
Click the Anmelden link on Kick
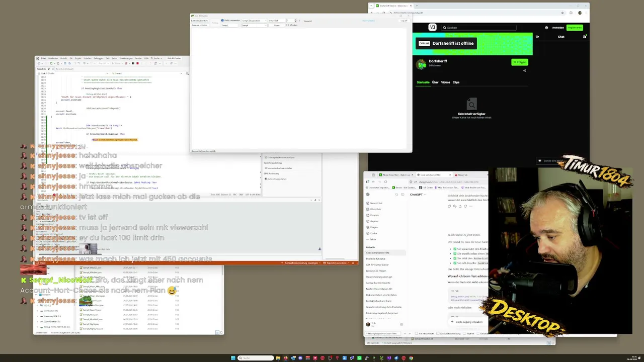pos(558,28)
